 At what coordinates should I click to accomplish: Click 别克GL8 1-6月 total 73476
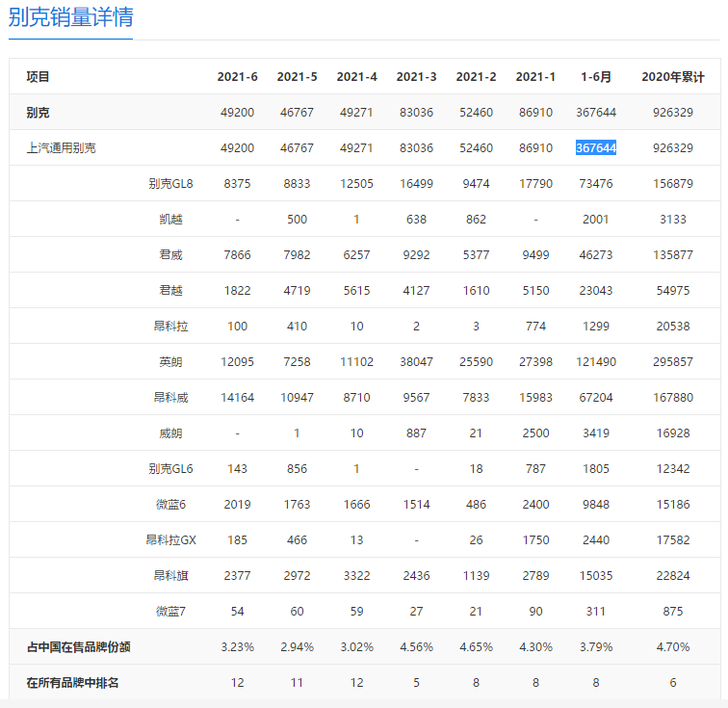tap(596, 184)
